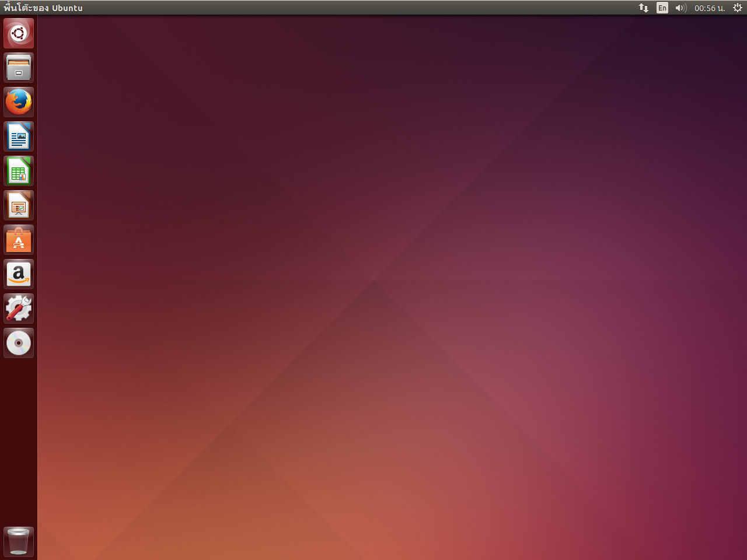Open the sound volume indicator
Viewport: 747px width, 560px height.
click(681, 8)
